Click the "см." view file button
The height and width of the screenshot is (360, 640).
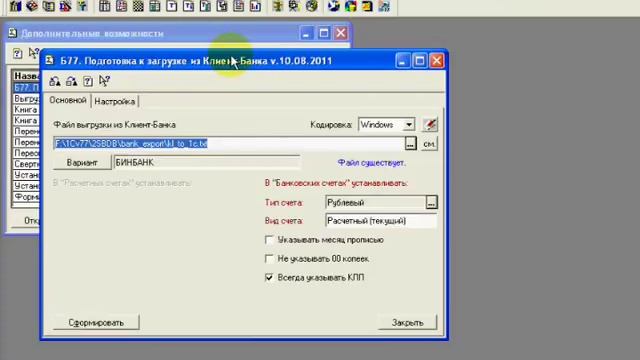click(429, 144)
